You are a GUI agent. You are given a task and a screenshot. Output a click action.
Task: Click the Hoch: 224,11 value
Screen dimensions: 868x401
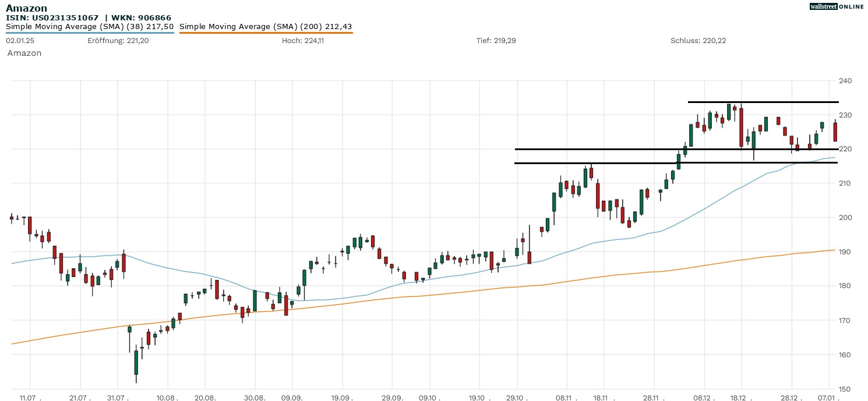[302, 41]
